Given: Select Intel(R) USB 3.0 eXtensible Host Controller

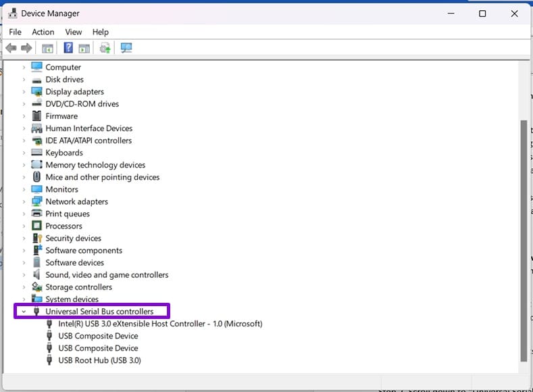Looking at the screenshot, I should click(160, 324).
